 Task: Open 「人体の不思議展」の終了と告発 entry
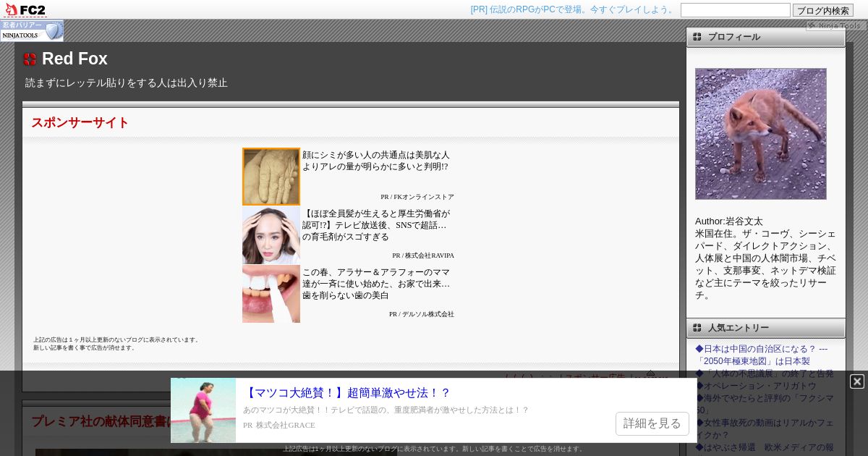pos(765,373)
